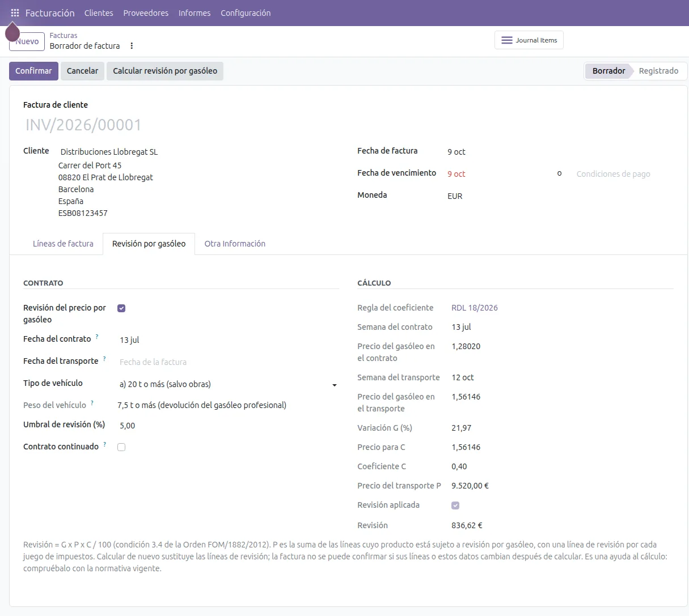The width and height of the screenshot is (689, 616).
Task: Open the Informes menu
Action: pyautogui.click(x=195, y=12)
